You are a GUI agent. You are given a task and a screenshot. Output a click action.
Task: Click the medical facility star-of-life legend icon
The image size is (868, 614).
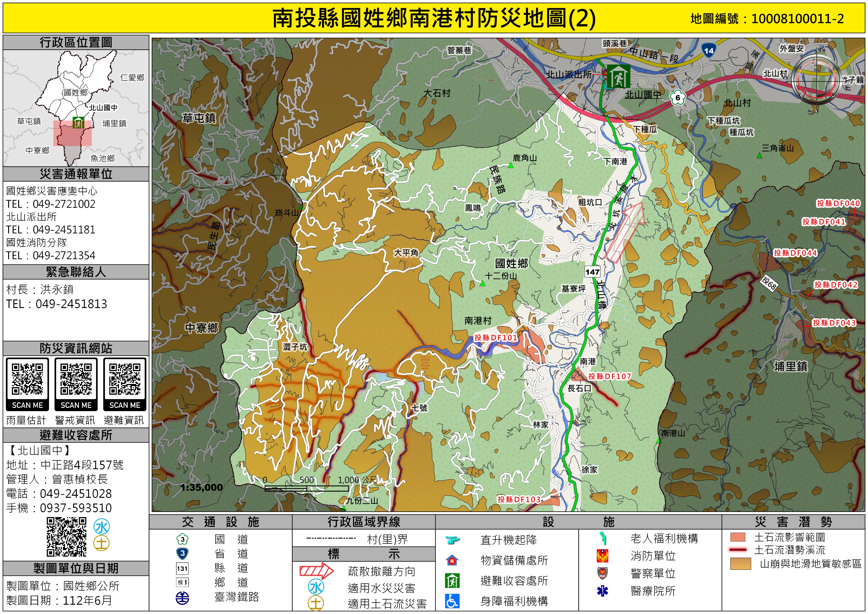click(x=602, y=591)
